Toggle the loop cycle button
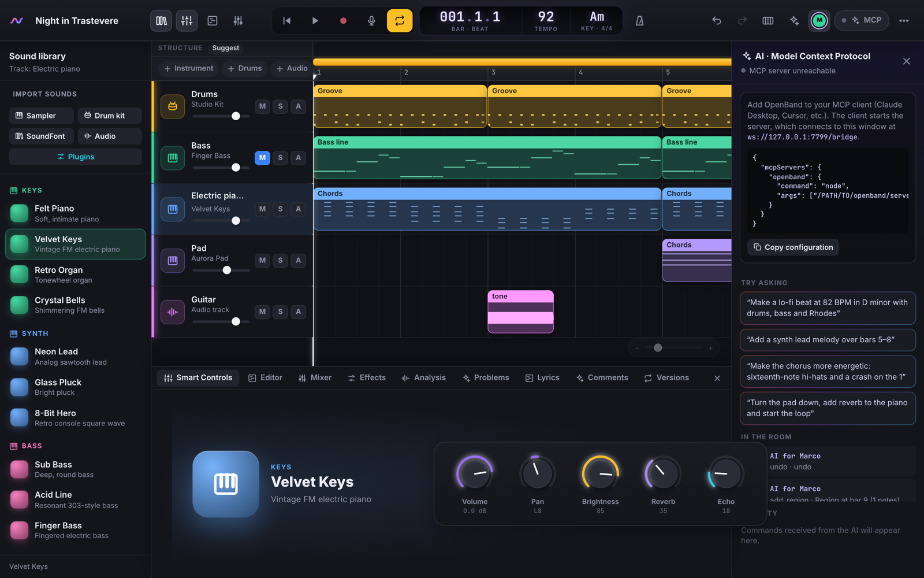Image resolution: width=924 pixels, height=578 pixels. point(400,21)
